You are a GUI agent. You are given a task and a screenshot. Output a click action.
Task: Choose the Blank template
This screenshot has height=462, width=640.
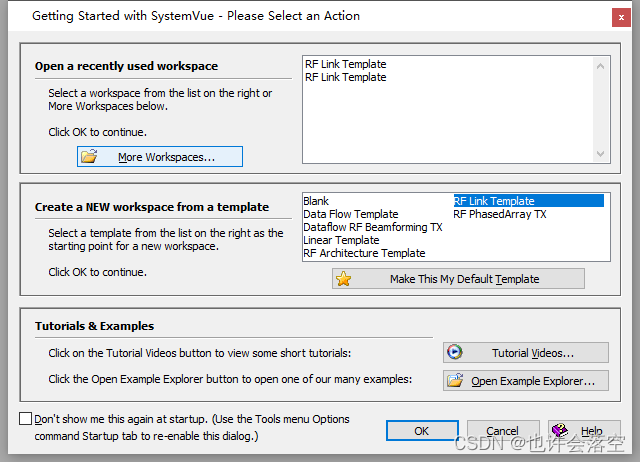pyautogui.click(x=316, y=201)
